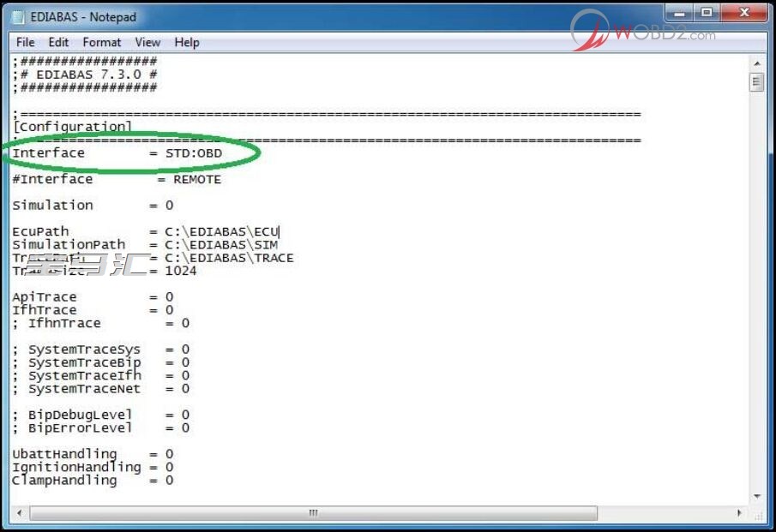This screenshot has width=776, height=532.
Task: Click the 'UbattHandling' setting name
Action: [x=64, y=454]
